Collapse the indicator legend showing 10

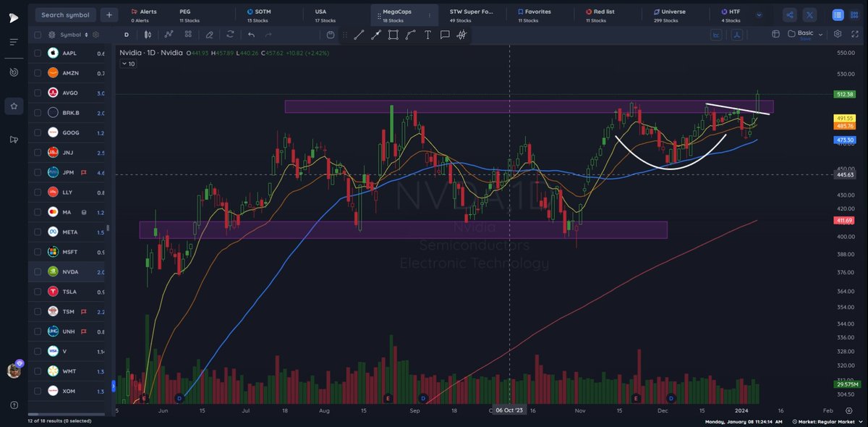pyautogui.click(x=128, y=64)
